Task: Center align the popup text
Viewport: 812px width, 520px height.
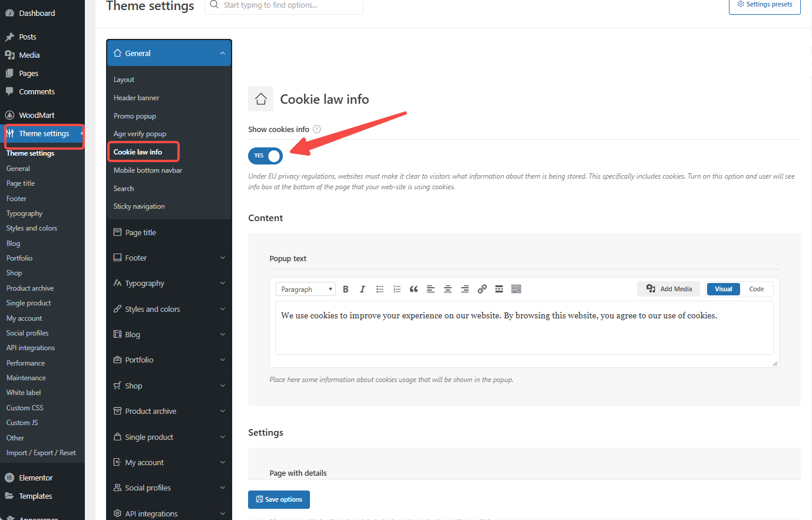Action: tap(448, 289)
